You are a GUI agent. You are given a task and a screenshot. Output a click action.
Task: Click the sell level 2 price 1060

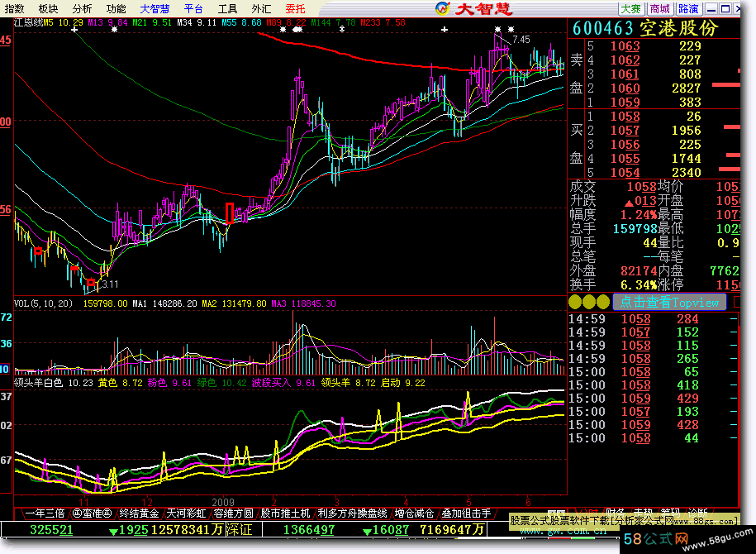coord(625,88)
